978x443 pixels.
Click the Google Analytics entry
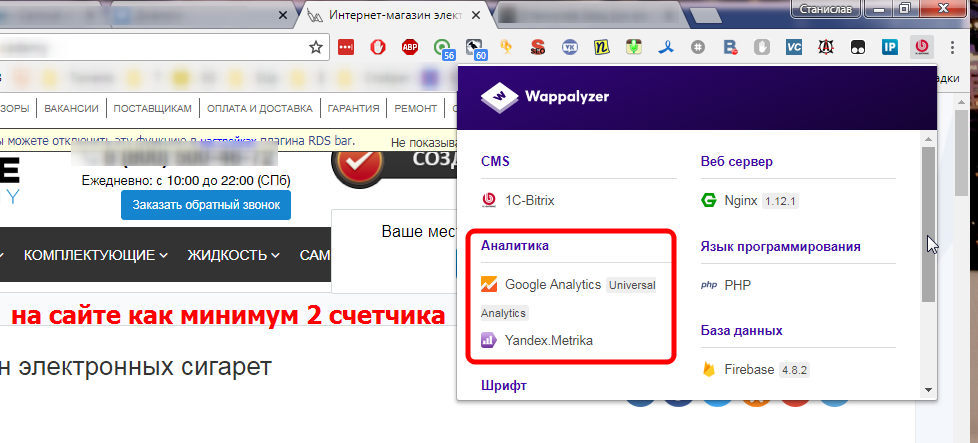[x=553, y=284]
